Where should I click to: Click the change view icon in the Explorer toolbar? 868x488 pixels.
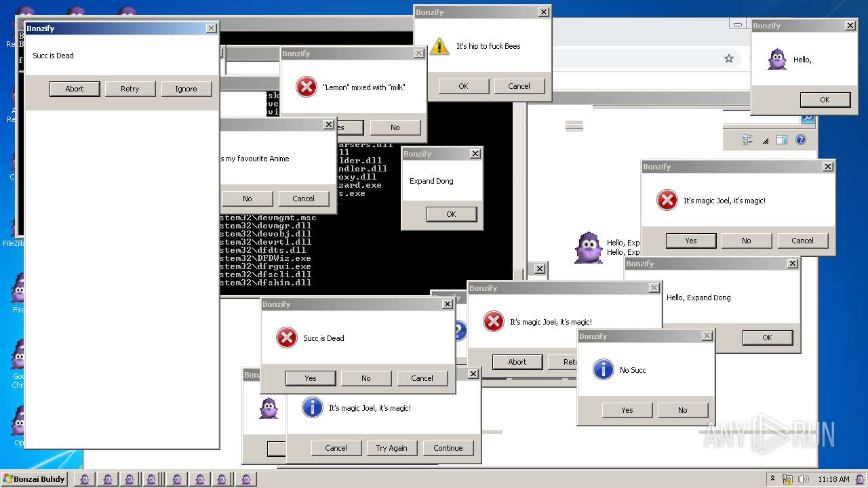pos(747,140)
